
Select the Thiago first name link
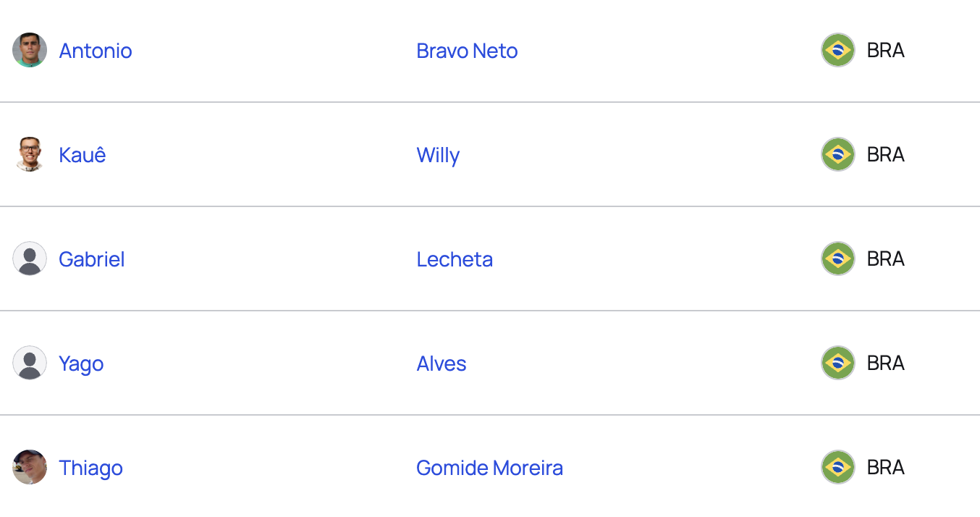click(x=91, y=468)
